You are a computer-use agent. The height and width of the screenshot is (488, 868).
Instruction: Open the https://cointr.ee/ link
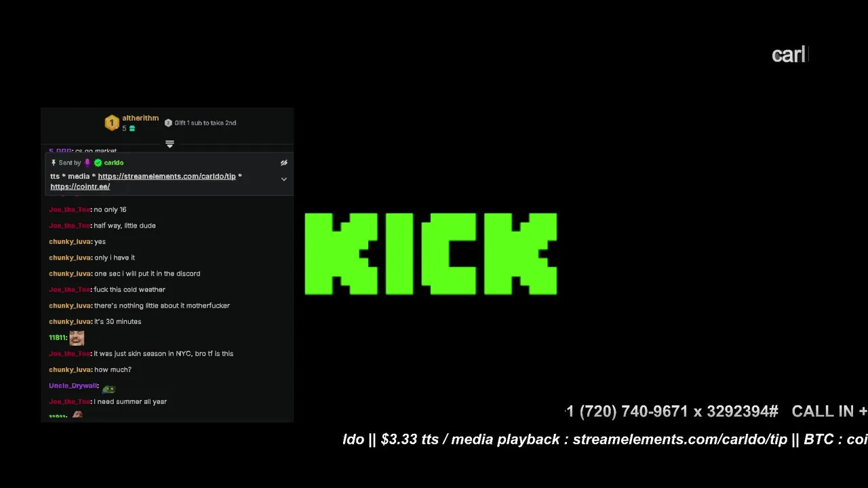pos(80,186)
